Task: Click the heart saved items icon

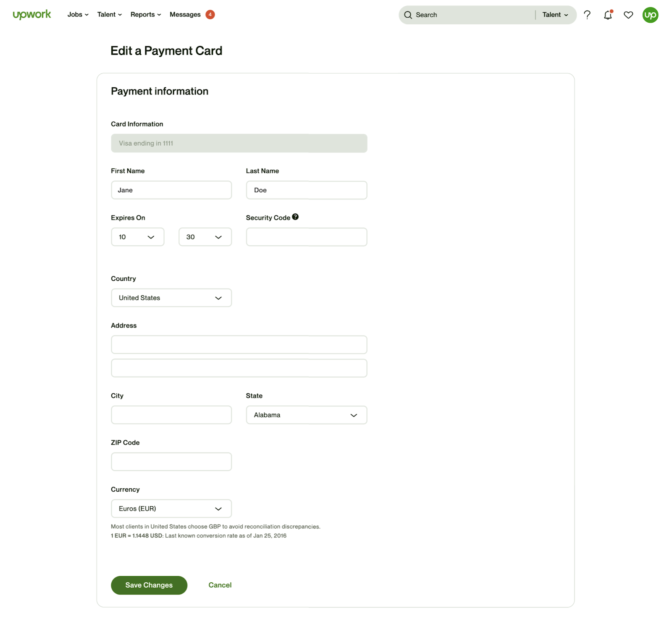Action: click(628, 15)
